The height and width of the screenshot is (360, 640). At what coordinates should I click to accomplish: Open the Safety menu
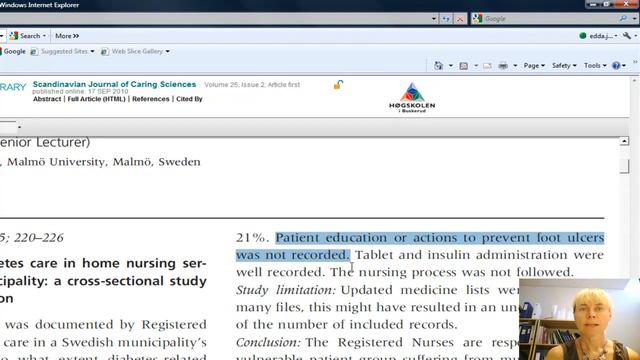(564, 66)
